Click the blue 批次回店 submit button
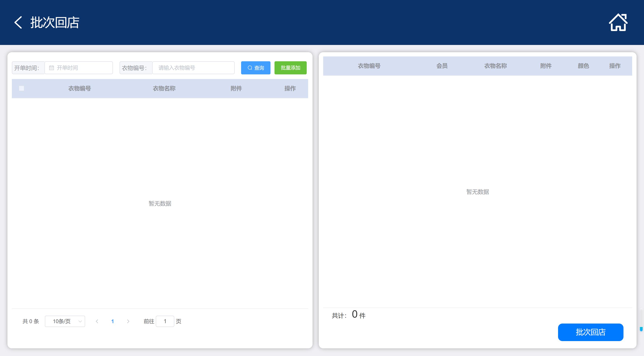The width and height of the screenshot is (644, 356). coord(590,332)
